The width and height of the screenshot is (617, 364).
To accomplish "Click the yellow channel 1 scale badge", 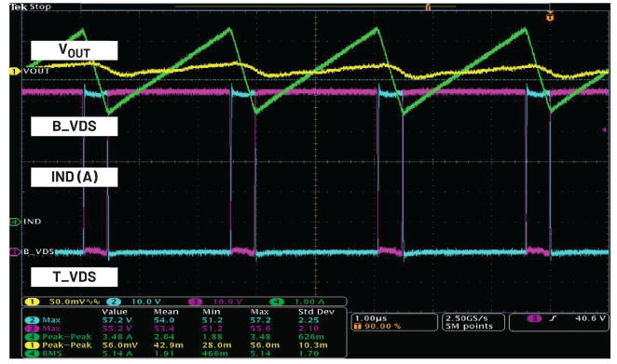I will 33,302.
